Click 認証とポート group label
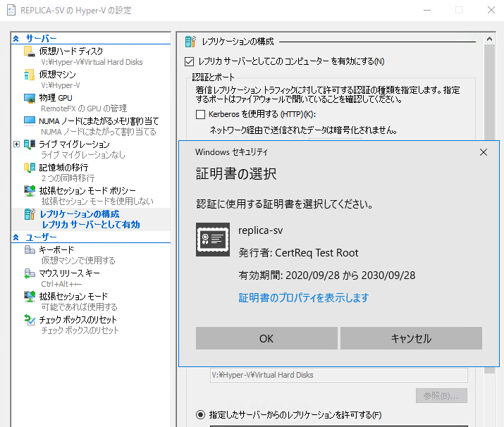Viewport: 504px width, 427px height. point(213,77)
